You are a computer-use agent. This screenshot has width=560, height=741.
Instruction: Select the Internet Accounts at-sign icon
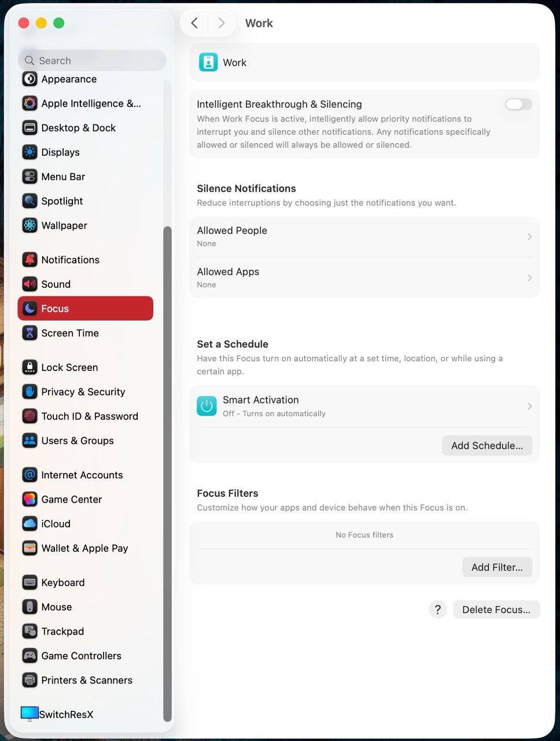tap(30, 475)
